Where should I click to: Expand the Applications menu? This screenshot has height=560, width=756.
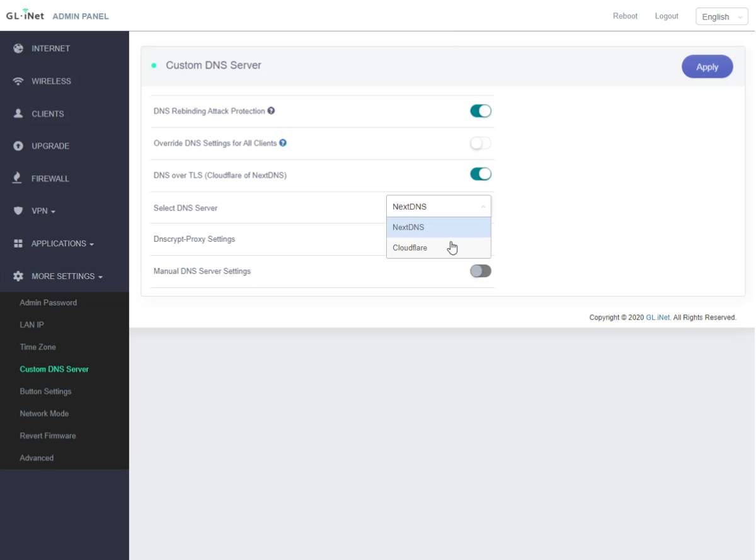pos(64,244)
